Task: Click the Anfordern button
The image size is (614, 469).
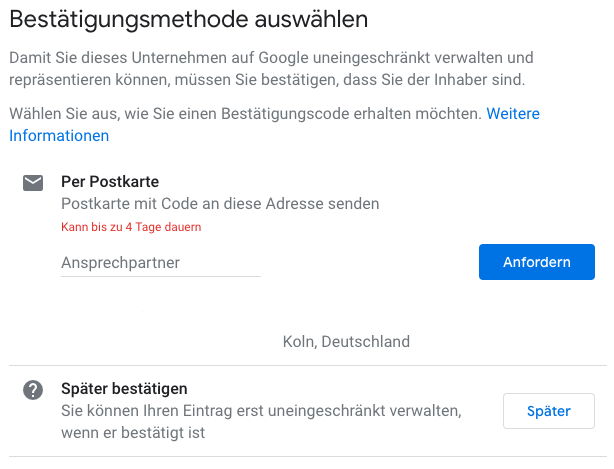Action: click(536, 262)
